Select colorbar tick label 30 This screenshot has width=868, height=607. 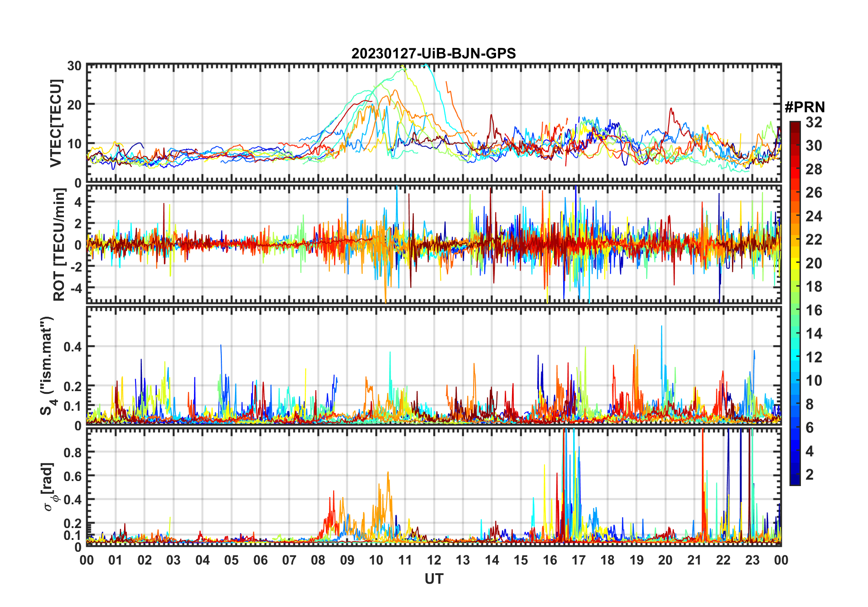pos(814,146)
